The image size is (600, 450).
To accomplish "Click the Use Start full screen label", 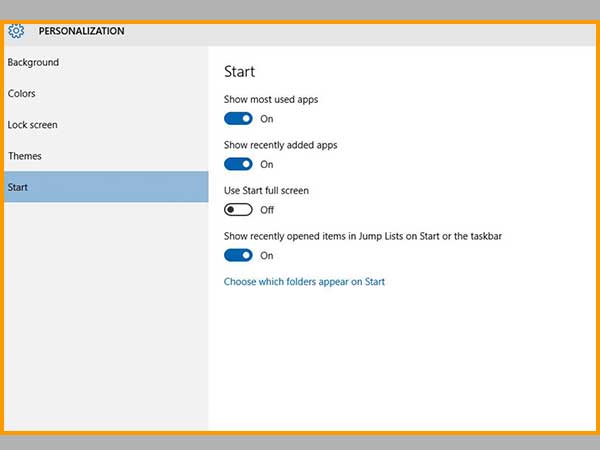I will 266,191.
